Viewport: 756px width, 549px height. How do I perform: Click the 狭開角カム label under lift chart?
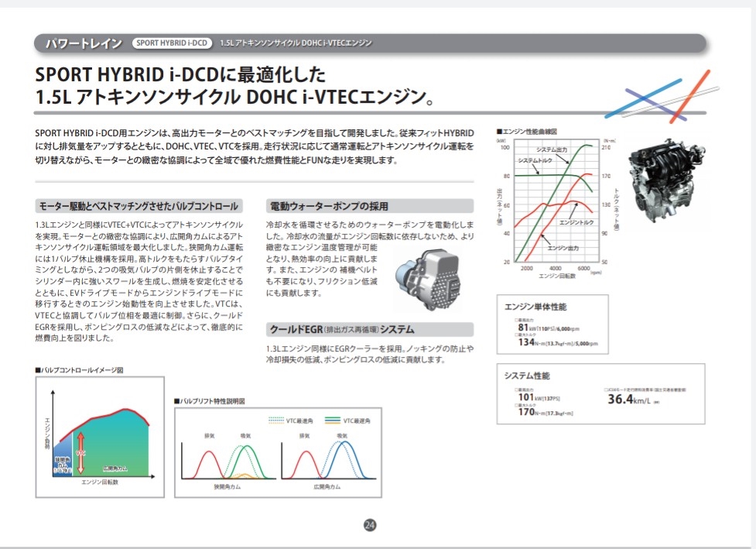click(x=227, y=487)
